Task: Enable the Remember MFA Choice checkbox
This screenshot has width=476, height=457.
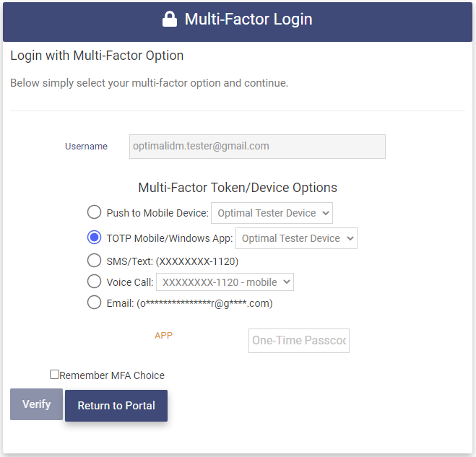Action: pos(54,375)
